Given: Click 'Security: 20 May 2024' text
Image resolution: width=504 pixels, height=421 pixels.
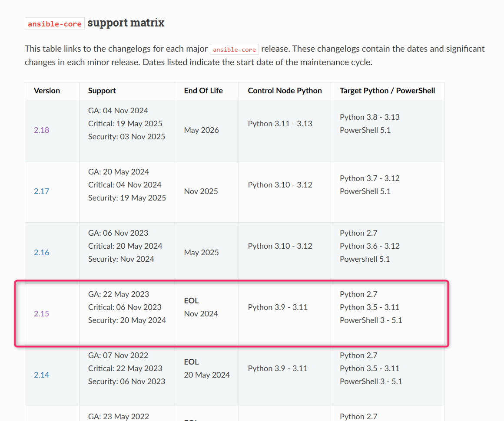Looking at the screenshot, I should click(127, 320).
